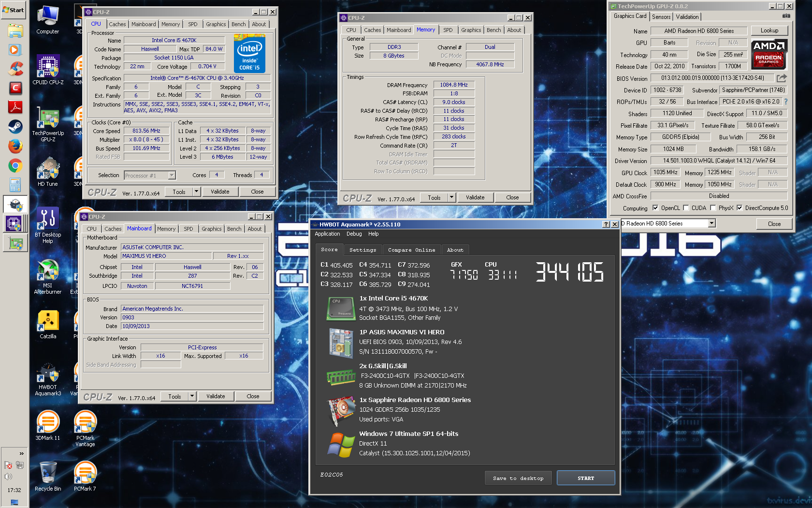Click the Aquamark3 help question button

(606, 224)
